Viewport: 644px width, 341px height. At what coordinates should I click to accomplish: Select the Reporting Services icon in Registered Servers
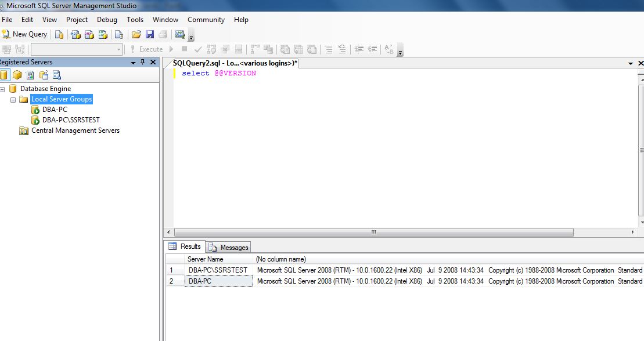(x=30, y=75)
